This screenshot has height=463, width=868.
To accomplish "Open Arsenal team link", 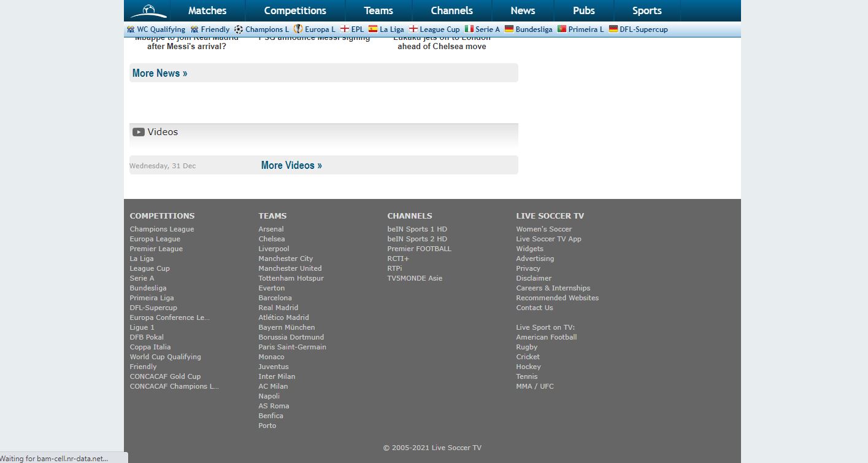I will pos(271,229).
